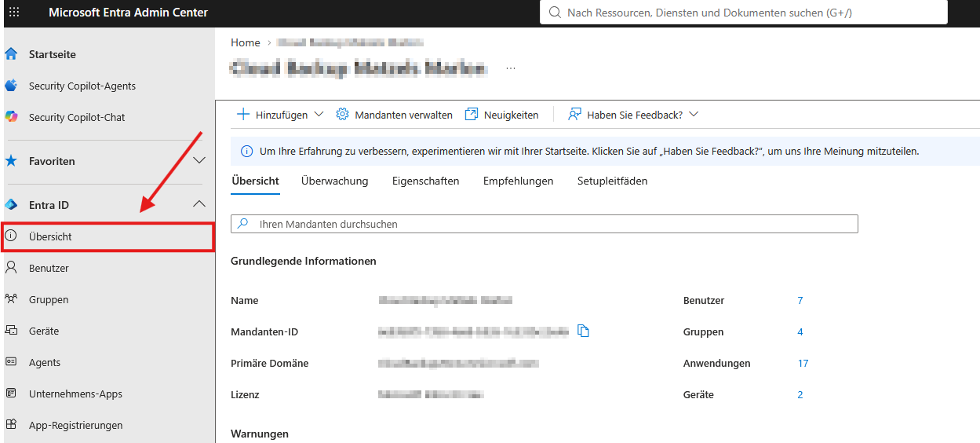Image resolution: width=980 pixels, height=443 pixels.
Task: Click the Startseite home icon
Action: [11, 54]
